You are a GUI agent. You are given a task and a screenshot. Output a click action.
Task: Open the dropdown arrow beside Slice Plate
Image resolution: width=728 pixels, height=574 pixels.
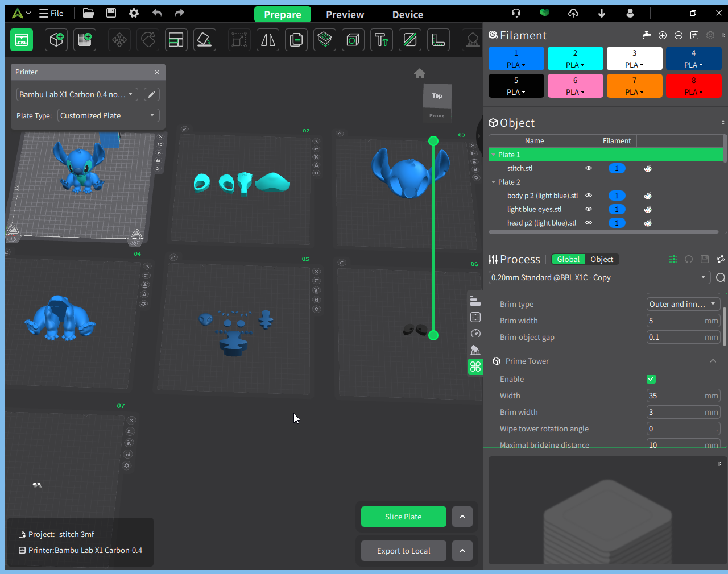tap(462, 517)
